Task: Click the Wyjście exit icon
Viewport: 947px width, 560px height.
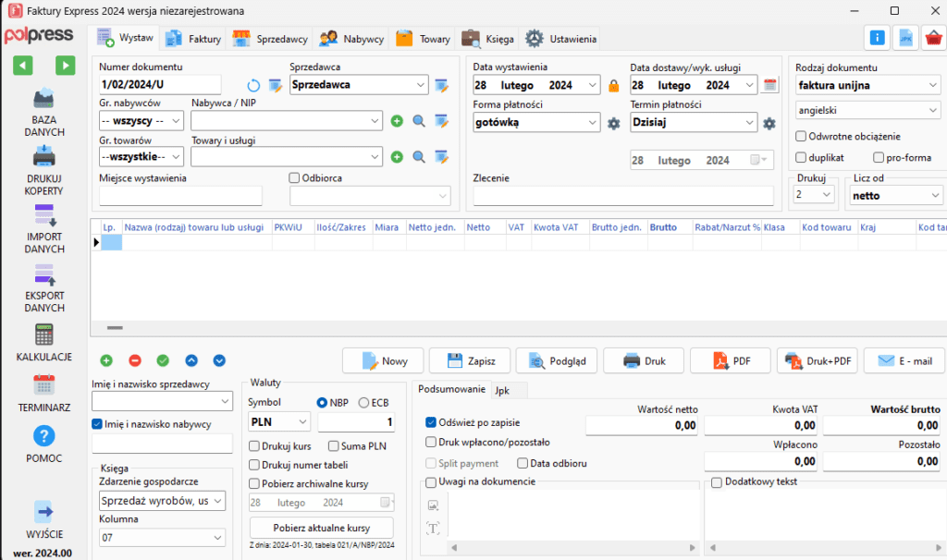Action: pos(44,511)
